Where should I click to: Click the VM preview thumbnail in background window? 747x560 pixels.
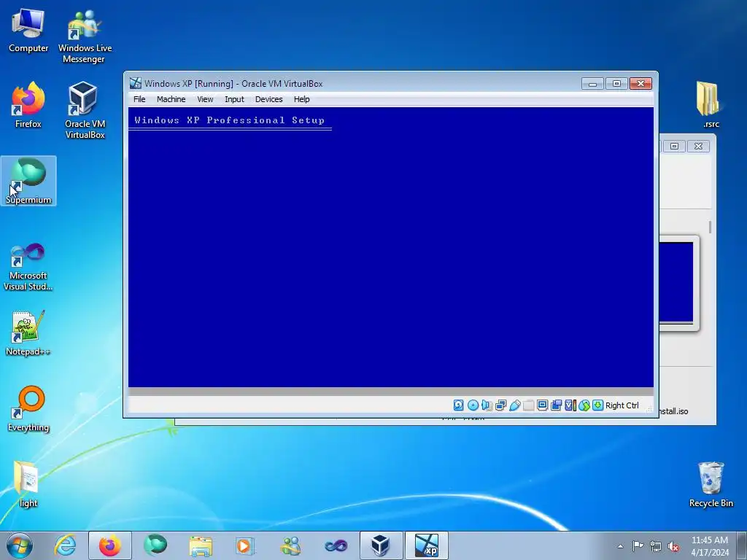point(676,282)
